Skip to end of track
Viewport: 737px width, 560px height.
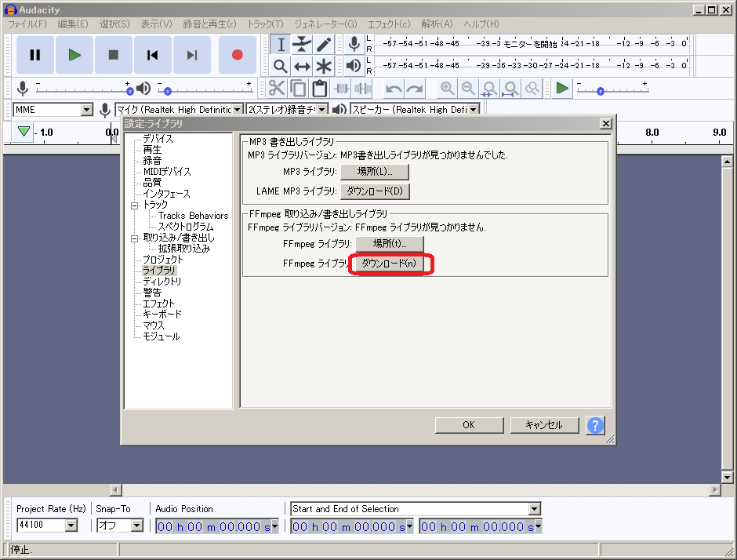[x=192, y=55]
